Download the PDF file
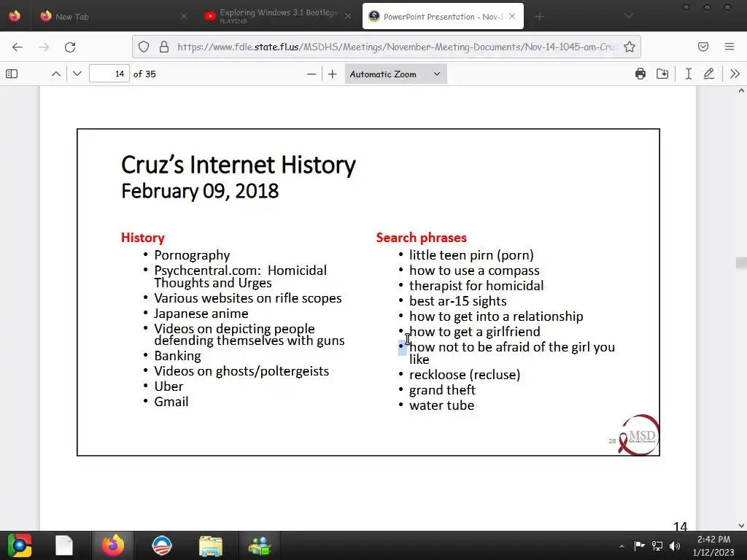Viewport: 747px width, 560px height. (x=662, y=74)
